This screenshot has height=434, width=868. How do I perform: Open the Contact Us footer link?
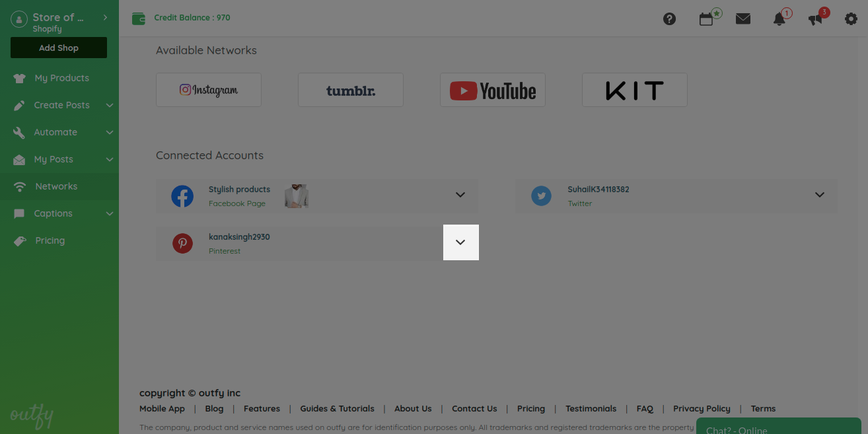pyautogui.click(x=474, y=409)
